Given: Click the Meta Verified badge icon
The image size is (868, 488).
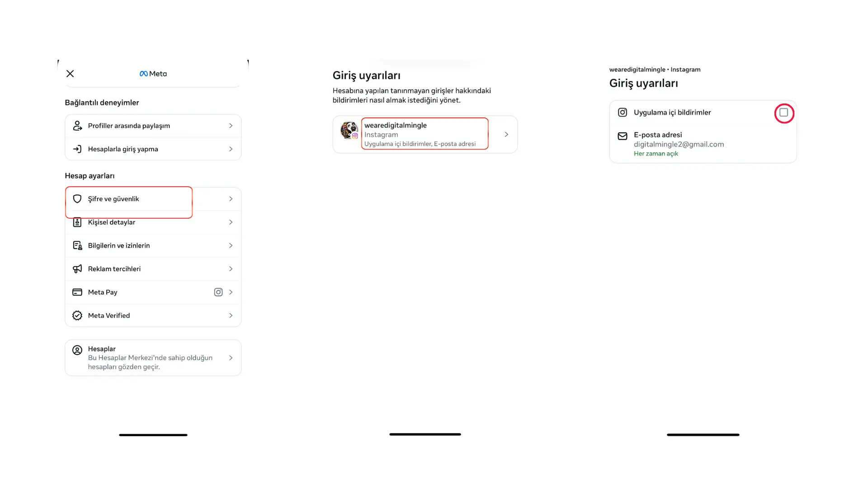Looking at the screenshot, I should 77,315.
